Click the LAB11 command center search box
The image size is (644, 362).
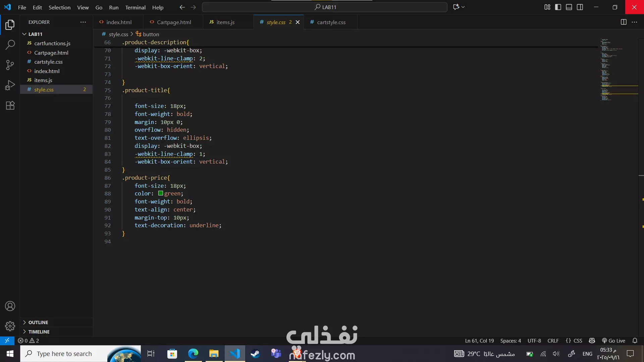(325, 7)
